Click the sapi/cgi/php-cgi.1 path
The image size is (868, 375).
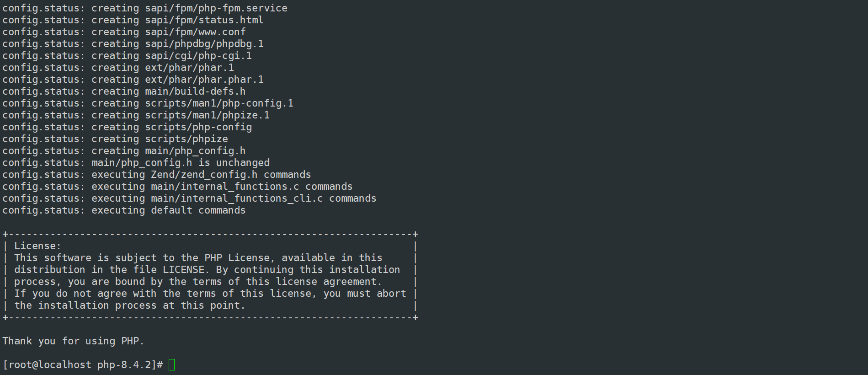(198, 56)
